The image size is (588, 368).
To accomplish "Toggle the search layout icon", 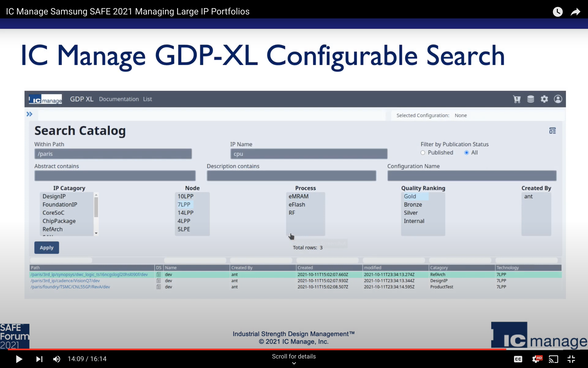I will (553, 131).
